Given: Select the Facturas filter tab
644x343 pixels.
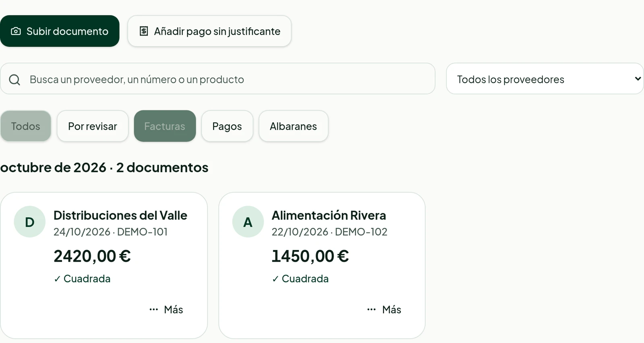Looking at the screenshot, I should pyautogui.click(x=165, y=126).
